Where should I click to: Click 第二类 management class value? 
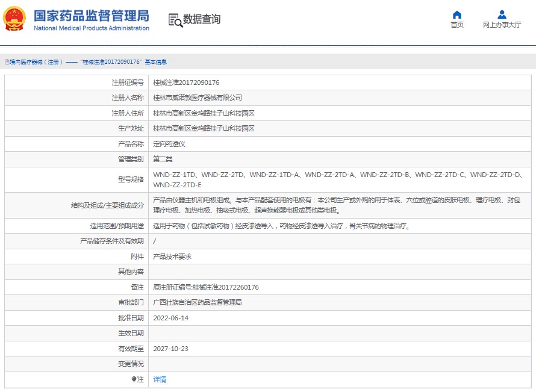(x=163, y=159)
